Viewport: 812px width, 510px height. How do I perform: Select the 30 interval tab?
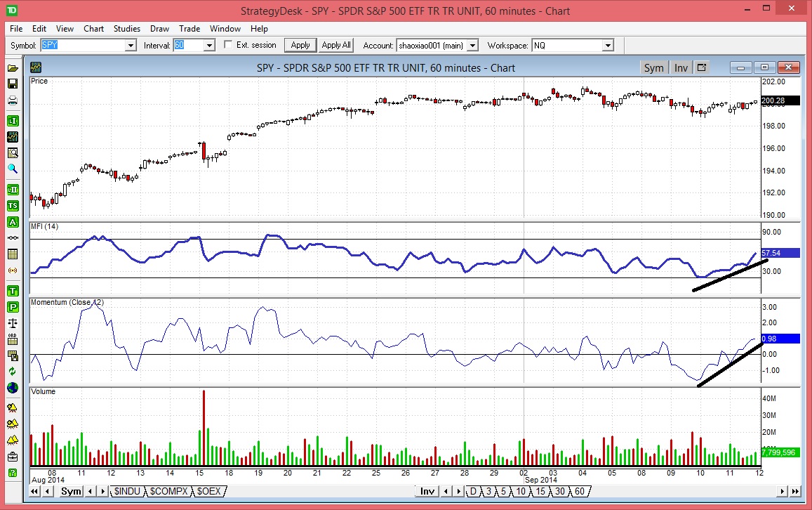pos(560,491)
